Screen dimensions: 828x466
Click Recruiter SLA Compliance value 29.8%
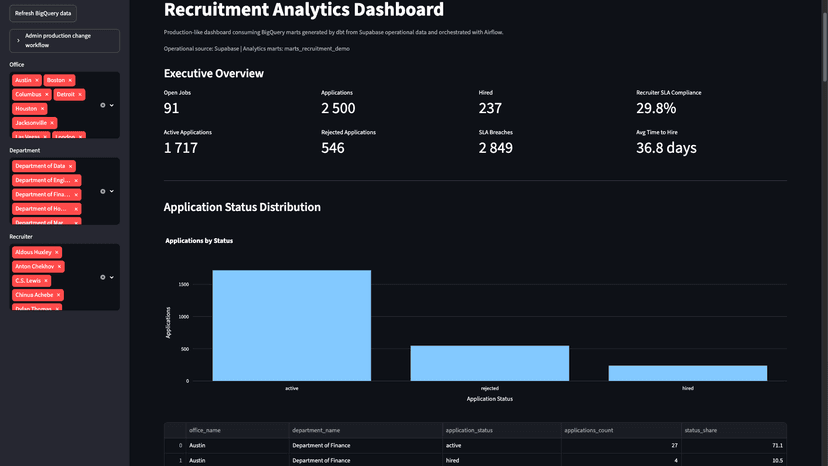click(656, 108)
